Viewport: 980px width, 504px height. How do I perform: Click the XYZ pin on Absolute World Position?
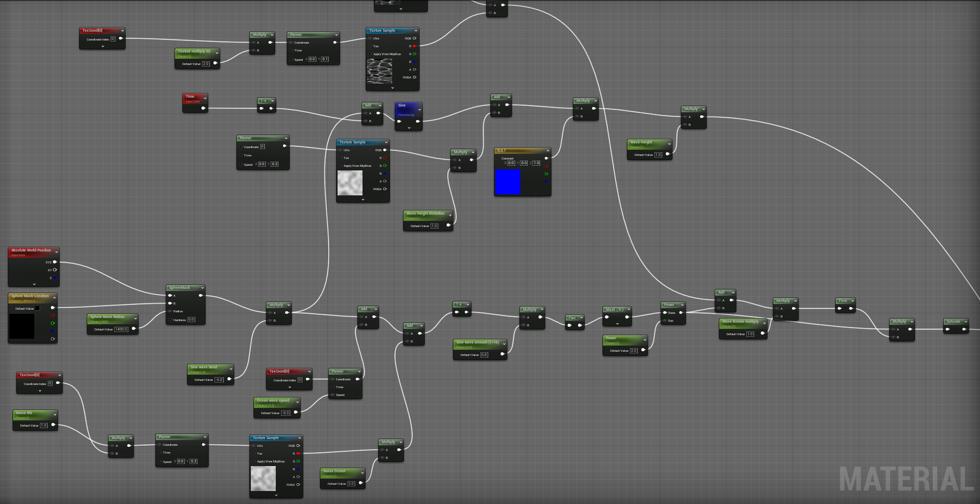(55, 262)
